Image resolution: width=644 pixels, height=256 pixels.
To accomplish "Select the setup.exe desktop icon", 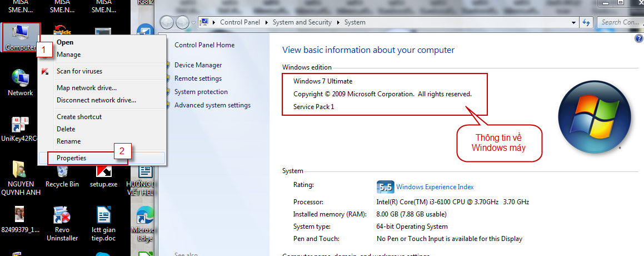I will pos(103,176).
